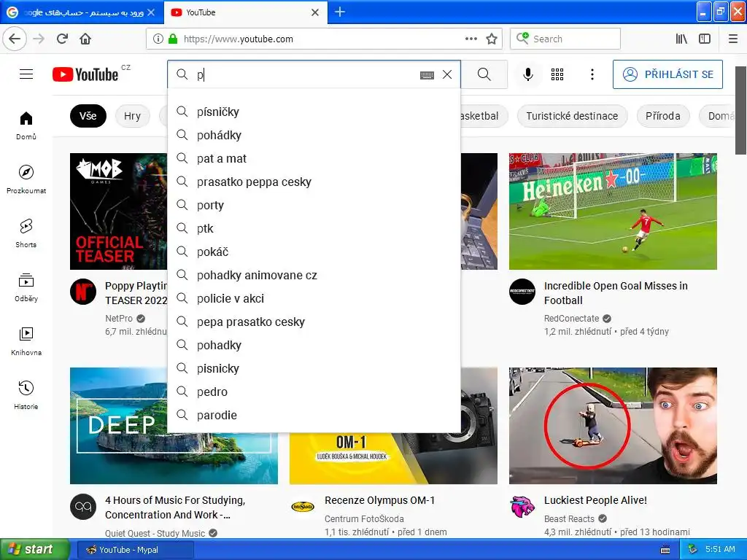Go to the browser home page
This screenshot has height=560, width=747.
85,39
